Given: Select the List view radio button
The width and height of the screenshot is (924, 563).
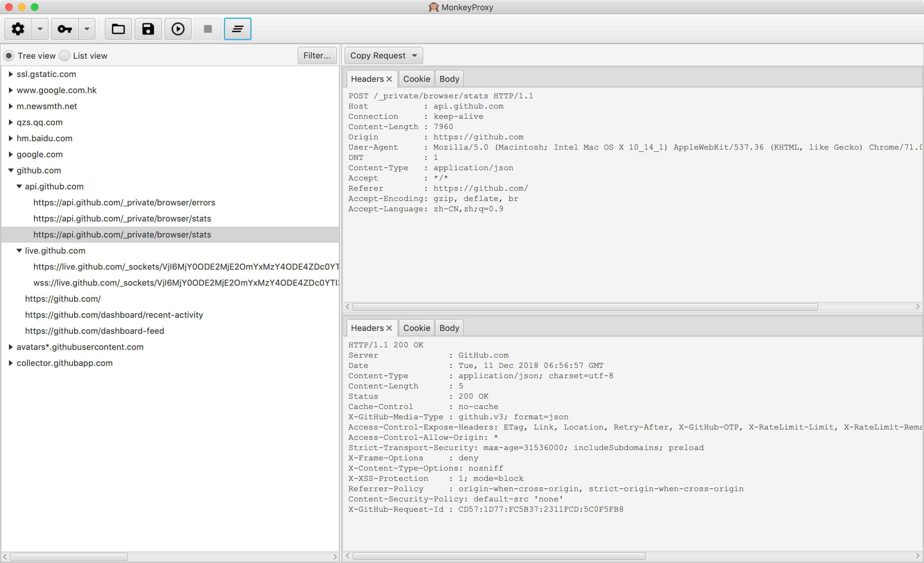Looking at the screenshot, I should [x=65, y=56].
